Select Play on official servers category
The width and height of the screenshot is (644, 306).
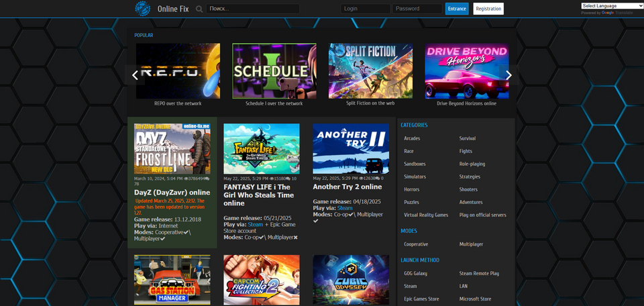pos(482,215)
